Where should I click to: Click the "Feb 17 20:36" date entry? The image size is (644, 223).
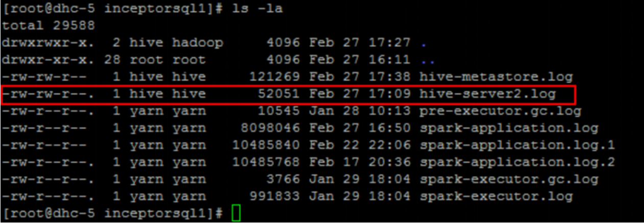click(359, 163)
